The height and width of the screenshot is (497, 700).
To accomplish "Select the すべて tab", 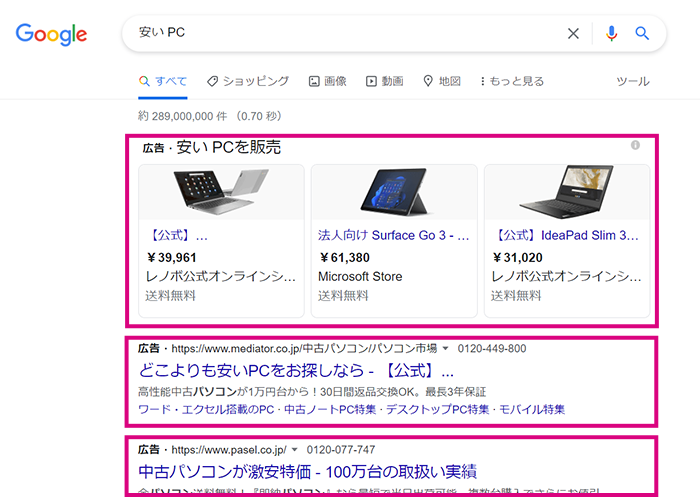I will pyautogui.click(x=163, y=81).
